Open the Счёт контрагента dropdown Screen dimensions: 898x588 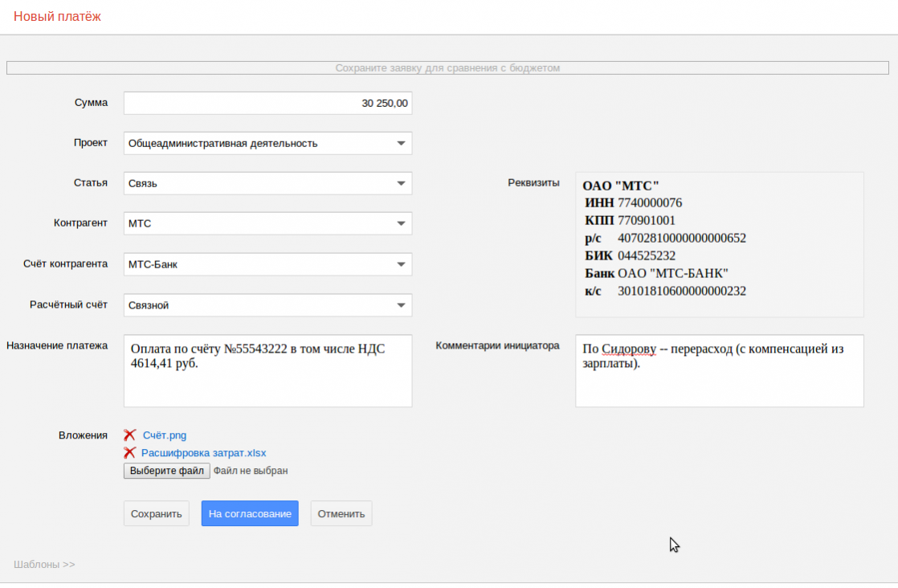[x=401, y=264]
